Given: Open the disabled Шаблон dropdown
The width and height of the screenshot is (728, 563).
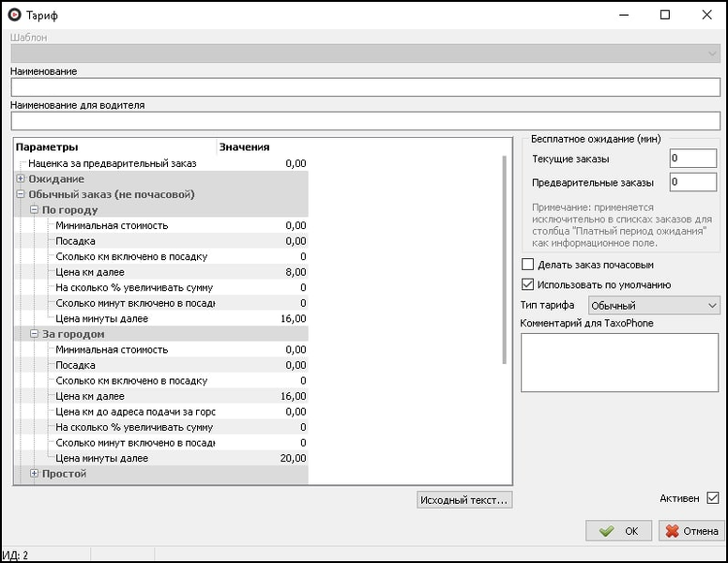Looking at the screenshot, I should [x=365, y=53].
